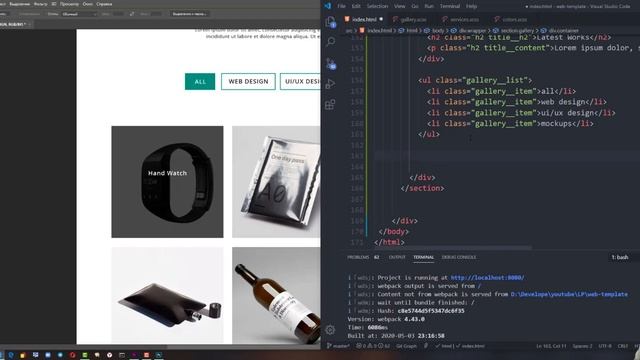
Task: Open the VS Code Explorer icon
Action: tap(331, 22)
